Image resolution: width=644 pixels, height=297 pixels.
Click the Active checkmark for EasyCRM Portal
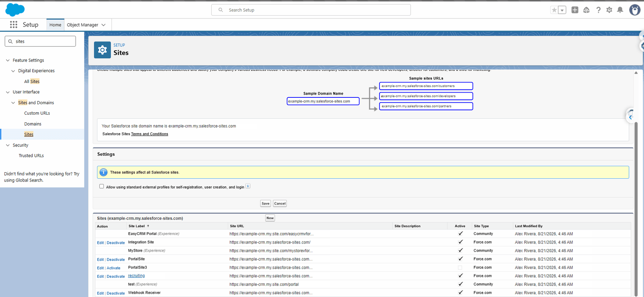click(x=460, y=233)
